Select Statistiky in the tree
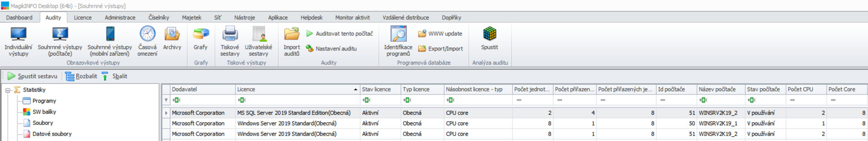The image size is (868, 141). pos(34,90)
